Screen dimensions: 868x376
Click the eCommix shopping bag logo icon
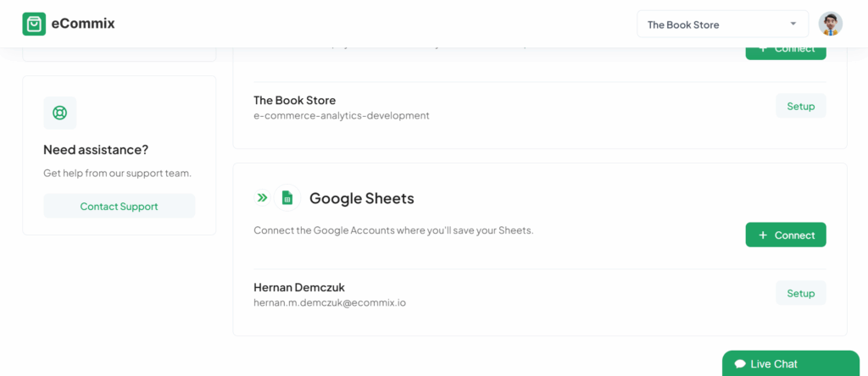click(34, 24)
